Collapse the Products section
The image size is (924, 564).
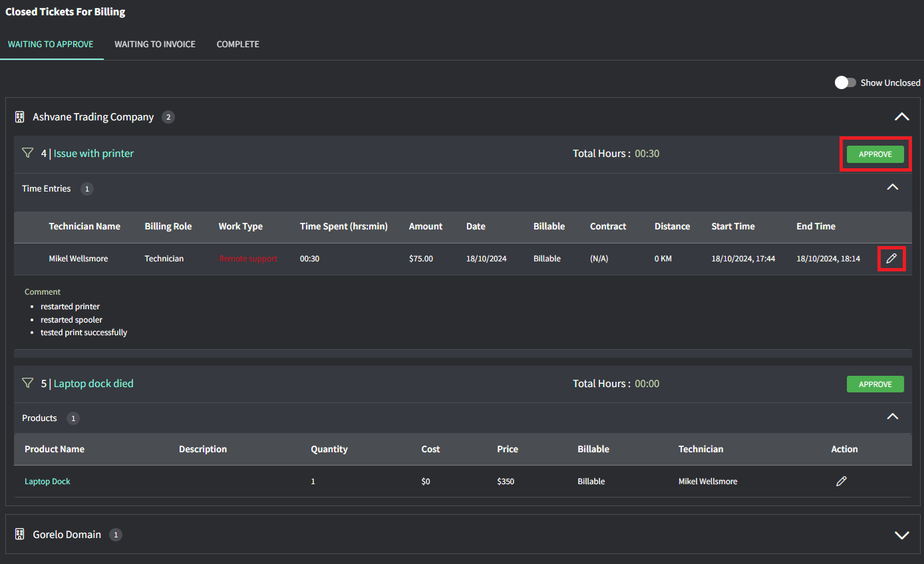893,417
